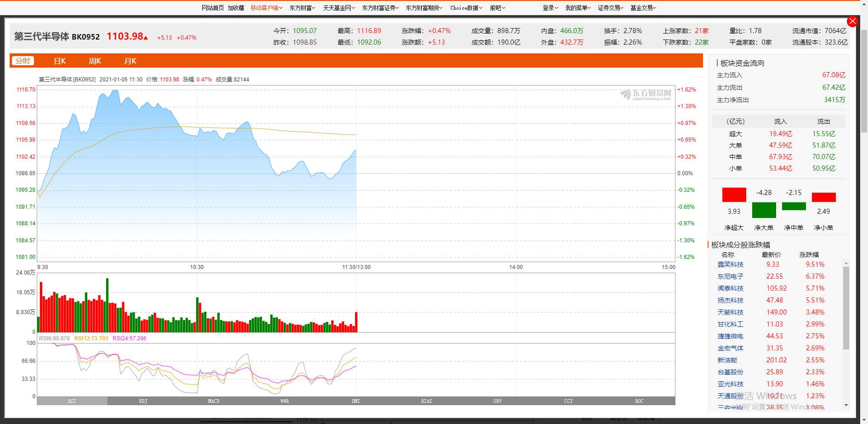The image size is (868, 424).
Task: Click the constituent list scrollbar down arrow
Action: click(x=846, y=405)
